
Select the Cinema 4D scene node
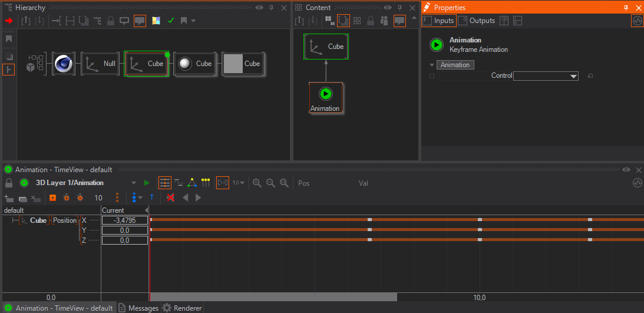pyautogui.click(x=62, y=64)
